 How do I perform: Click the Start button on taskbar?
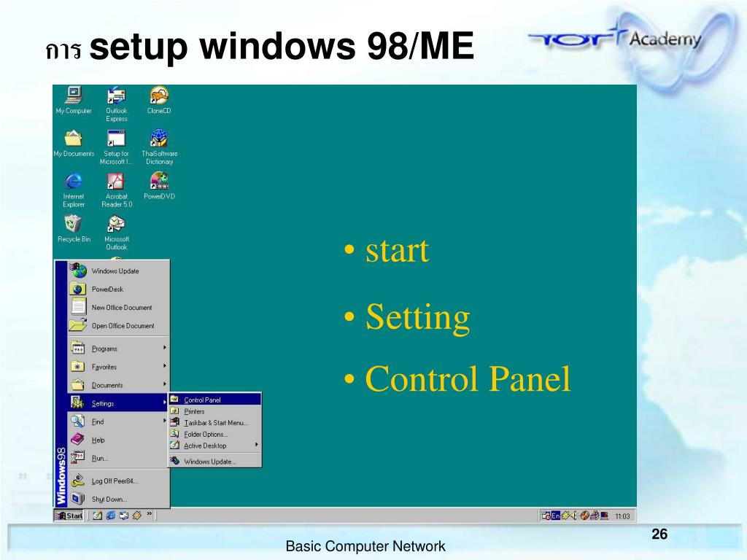tap(69, 516)
